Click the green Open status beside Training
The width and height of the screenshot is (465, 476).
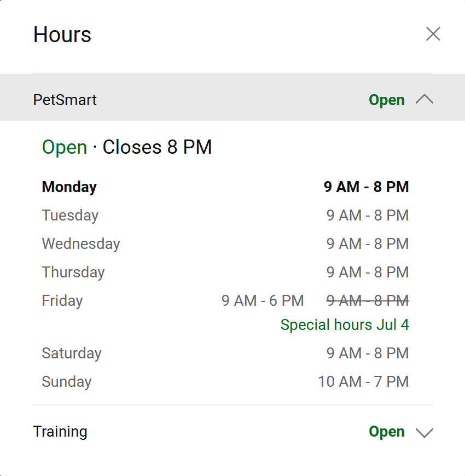386,432
